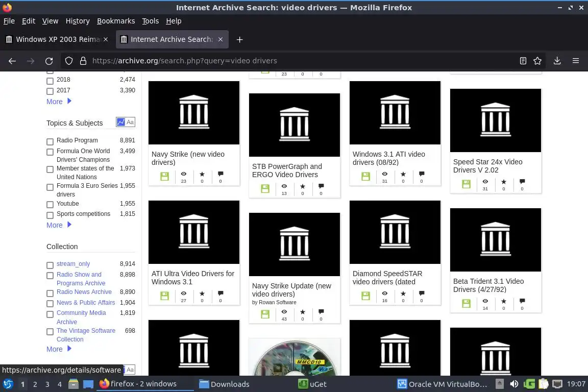
Task: Check The Vintage Software Collection filter
Action: (50, 332)
